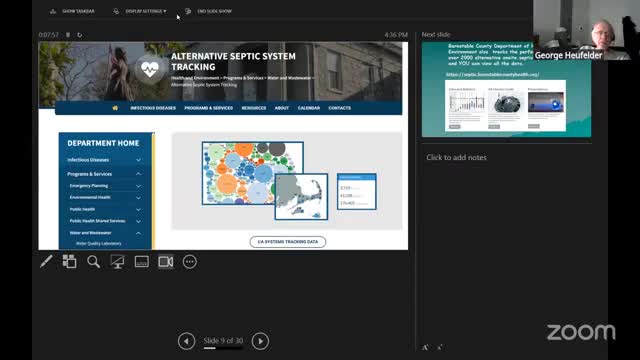The image size is (640, 360).
Task: Open the About nav menu item
Action: pyautogui.click(x=282, y=108)
